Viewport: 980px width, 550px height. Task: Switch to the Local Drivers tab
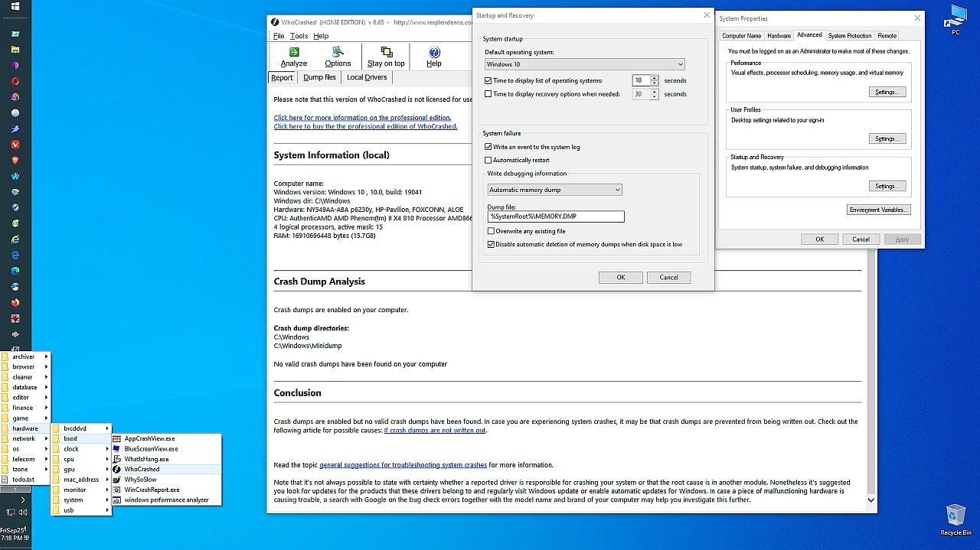(367, 77)
